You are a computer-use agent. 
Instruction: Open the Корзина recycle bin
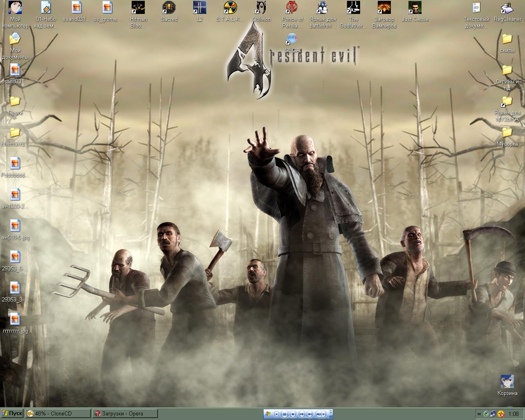pyautogui.click(x=507, y=386)
